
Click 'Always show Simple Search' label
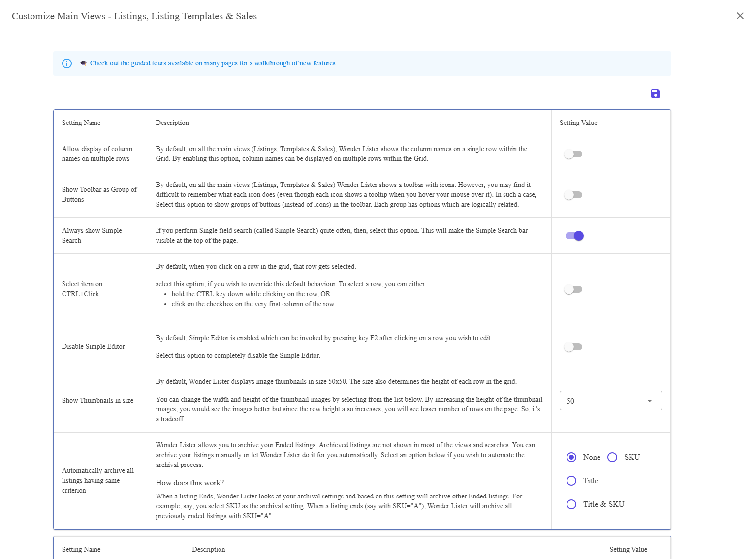[x=92, y=236]
